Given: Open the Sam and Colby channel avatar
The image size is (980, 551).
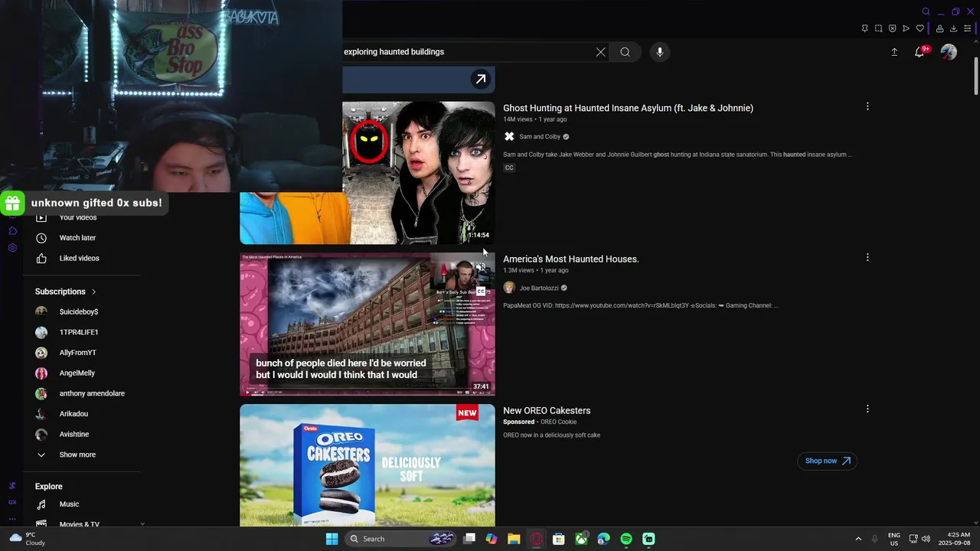Looking at the screenshot, I should coord(509,136).
